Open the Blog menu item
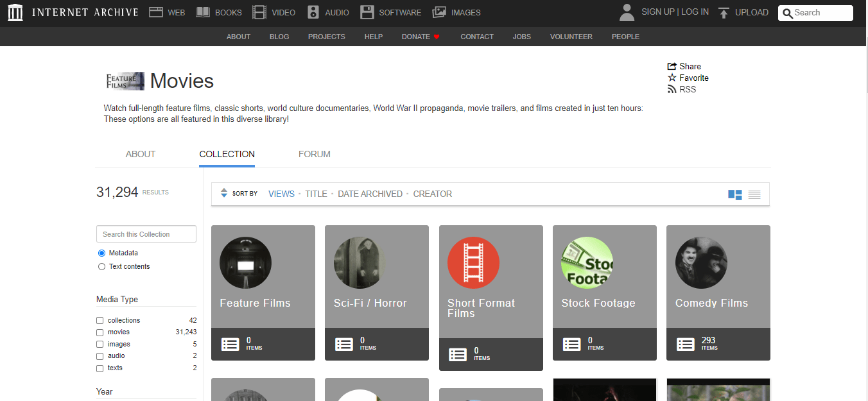Image resolution: width=868 pixels, height=401 pixels. coord(279,37)
